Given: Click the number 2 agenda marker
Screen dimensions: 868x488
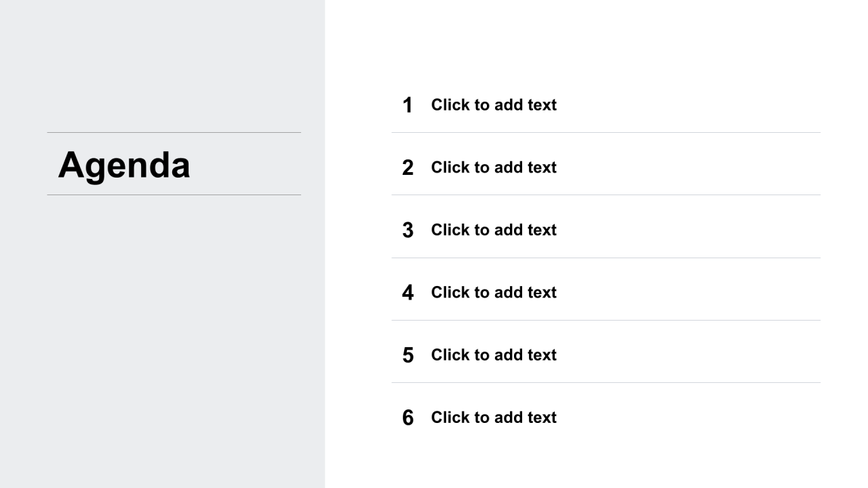Looking at the screenshot, I should point(408,167).
